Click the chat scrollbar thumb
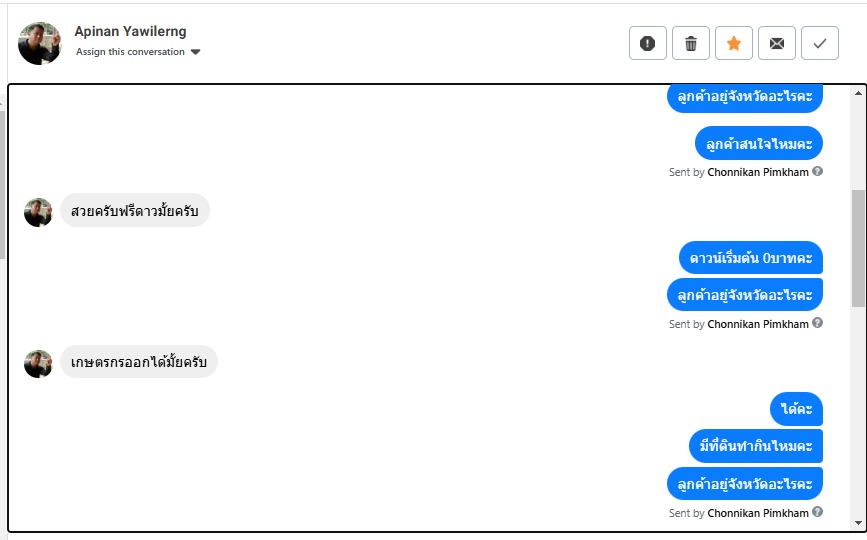This screenshot has width=867, height=540. tap(858, 247)
